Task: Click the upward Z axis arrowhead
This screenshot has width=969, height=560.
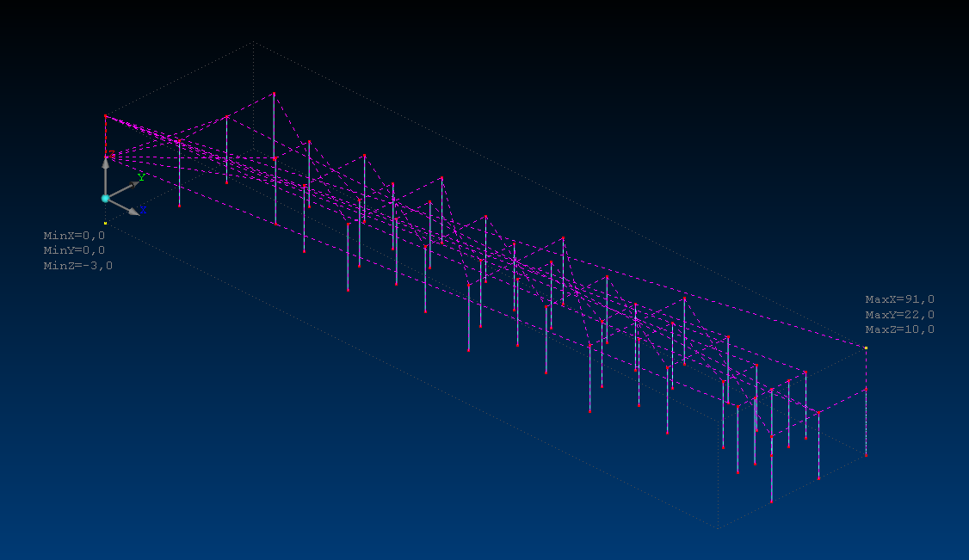Action: click(x=106, y=163)
